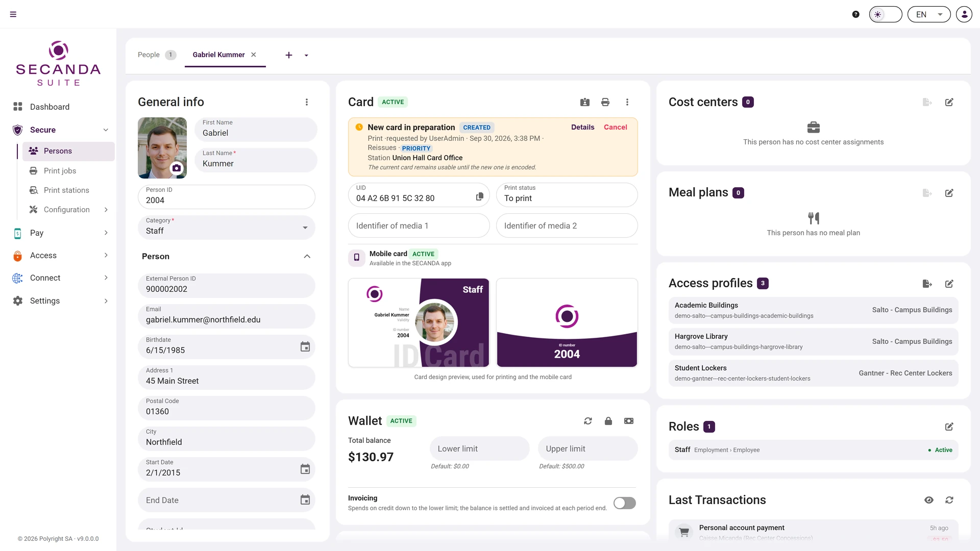
Task: Click the Card ID badge icon
Action: (x=585, y=102)
